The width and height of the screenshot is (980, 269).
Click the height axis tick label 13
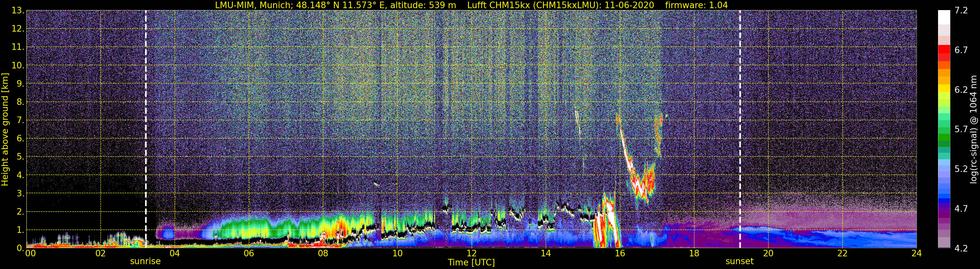tap(18, 11)
